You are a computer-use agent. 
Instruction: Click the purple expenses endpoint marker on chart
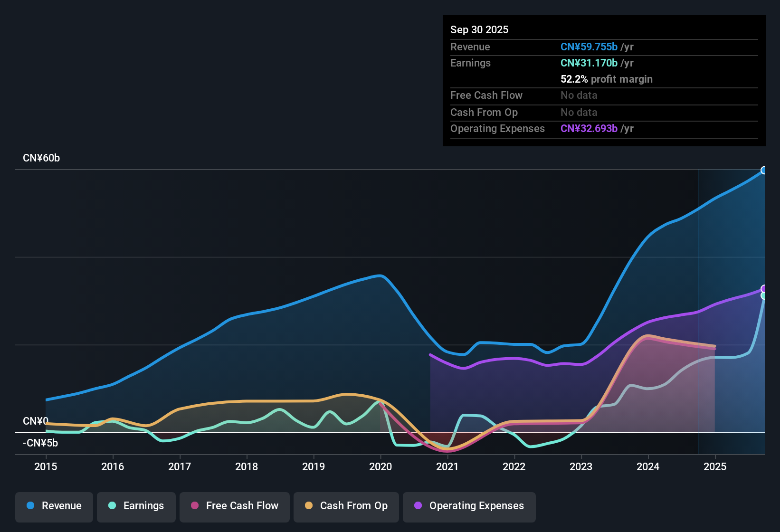[764, 288]
